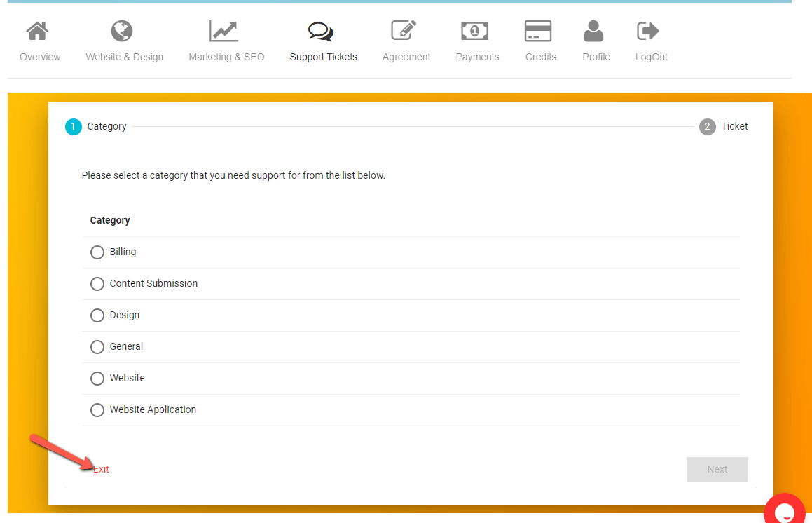Click the Overview house icon
Viewport: 812px width, 523px height.
(x=37, y=32)
